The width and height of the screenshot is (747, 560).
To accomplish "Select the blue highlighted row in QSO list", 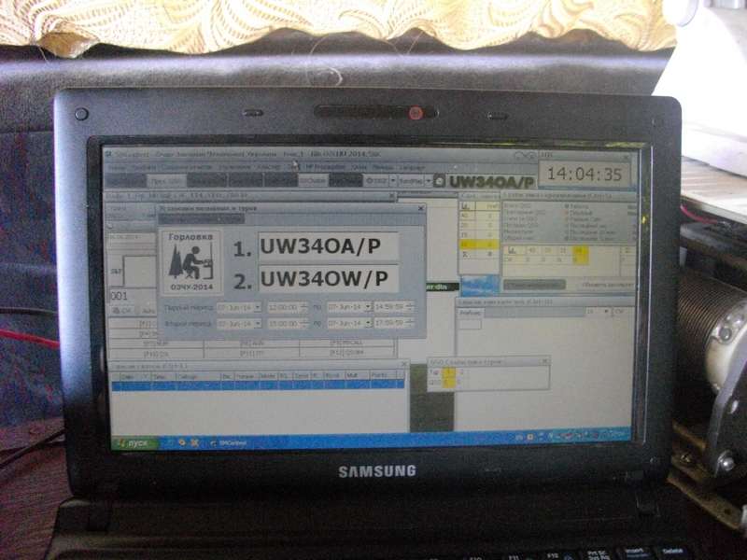I will [258, 385].
